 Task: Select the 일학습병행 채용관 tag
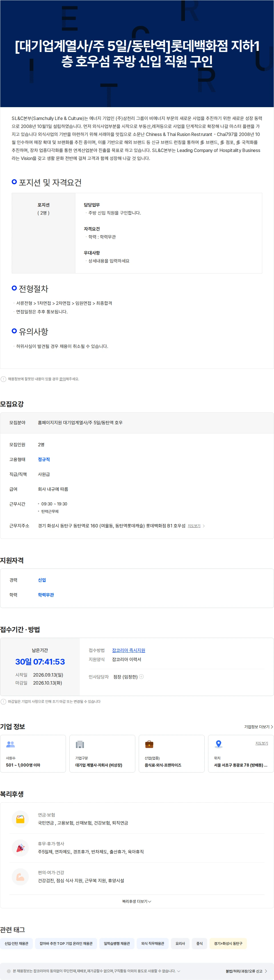pyautogui.click(x=117, y=943)
